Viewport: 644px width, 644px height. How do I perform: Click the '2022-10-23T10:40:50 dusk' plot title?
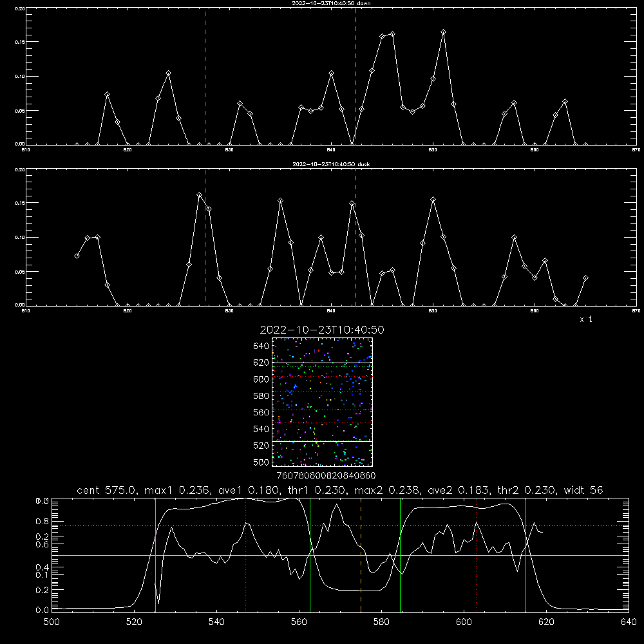[x=331, y=164]
